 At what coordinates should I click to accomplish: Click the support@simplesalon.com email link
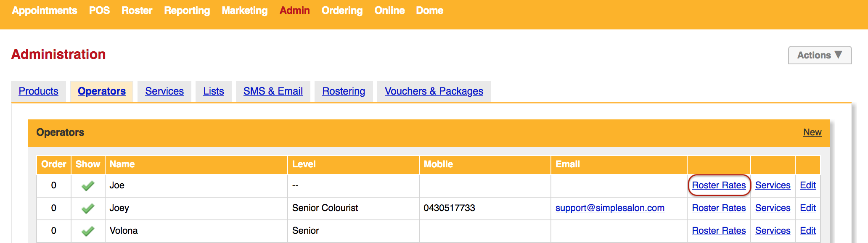[610, 208]
